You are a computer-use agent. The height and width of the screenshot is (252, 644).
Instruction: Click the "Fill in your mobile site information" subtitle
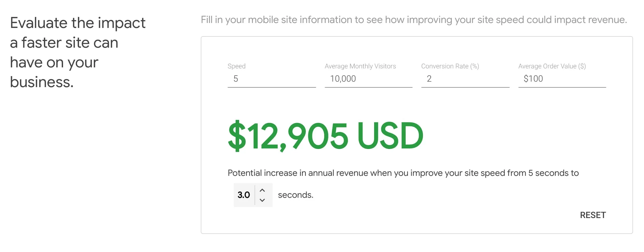[x=414, y=20]
